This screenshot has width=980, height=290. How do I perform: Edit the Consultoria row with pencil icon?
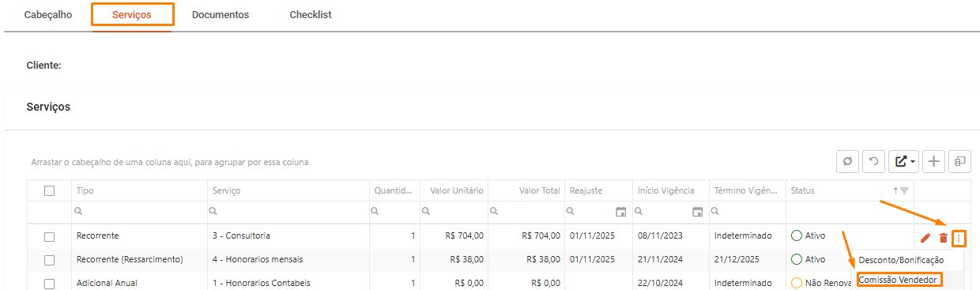pyautogui.click(x=925, y=237)
